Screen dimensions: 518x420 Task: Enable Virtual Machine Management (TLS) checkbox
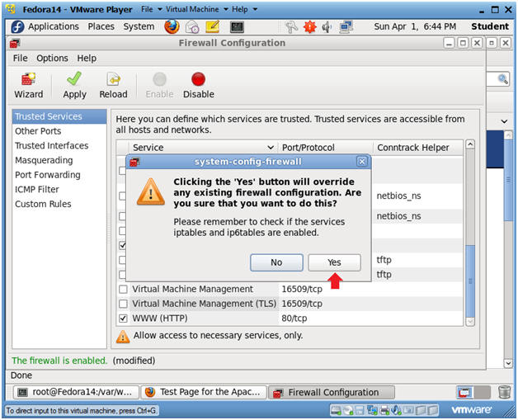[x=123, y=304]
